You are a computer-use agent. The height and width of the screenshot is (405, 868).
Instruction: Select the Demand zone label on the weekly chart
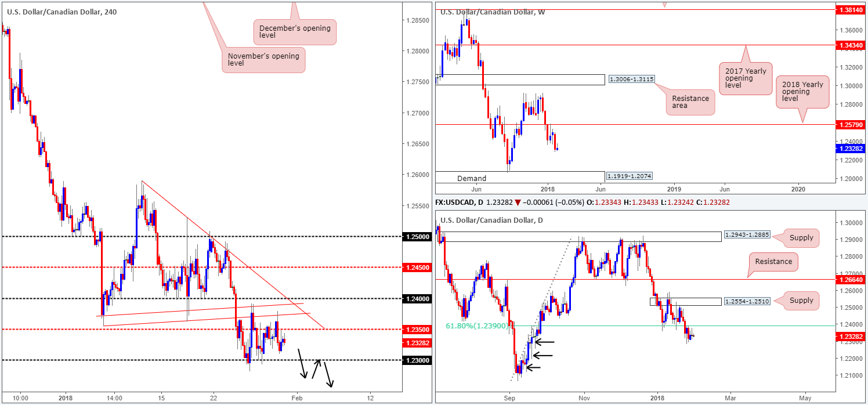click(472, 179)
